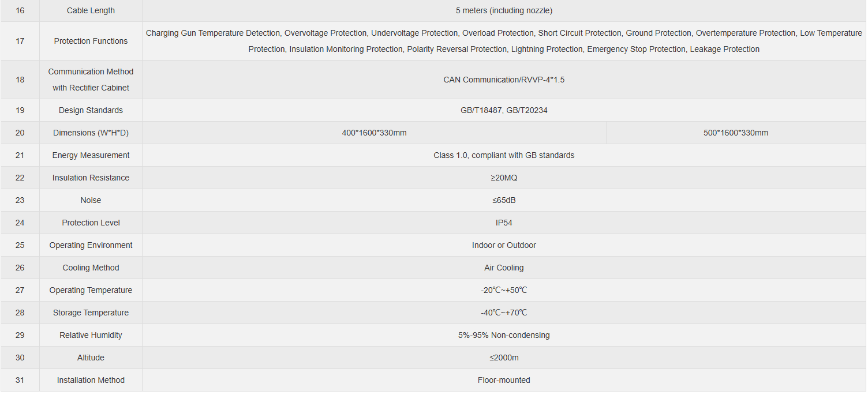This screenshot has height=395, width=868.
Task: Select the Design Standards label cell
Action: [91, 110]
